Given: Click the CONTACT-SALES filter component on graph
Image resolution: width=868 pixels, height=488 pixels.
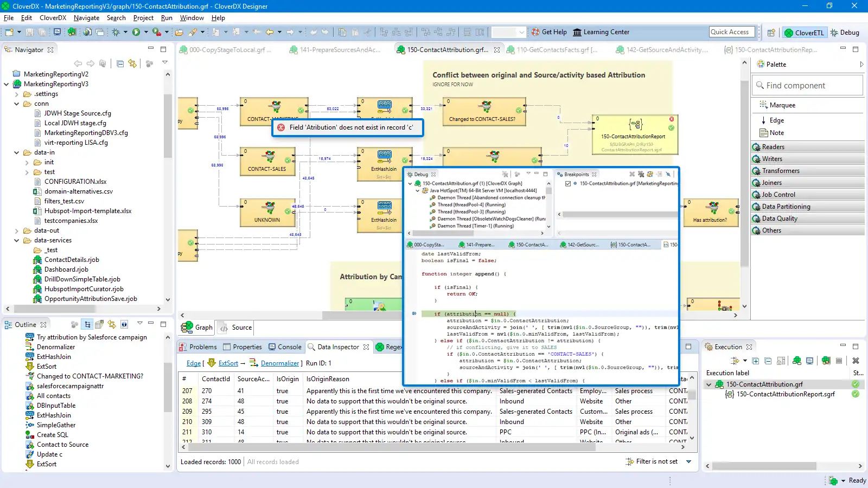Looking at the screenshot, I should (267, 162).
